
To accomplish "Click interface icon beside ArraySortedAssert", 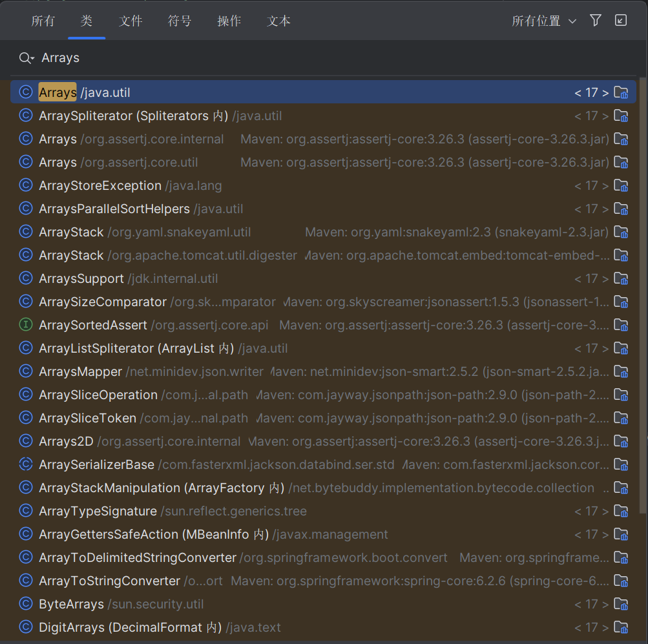I will 26,325.
